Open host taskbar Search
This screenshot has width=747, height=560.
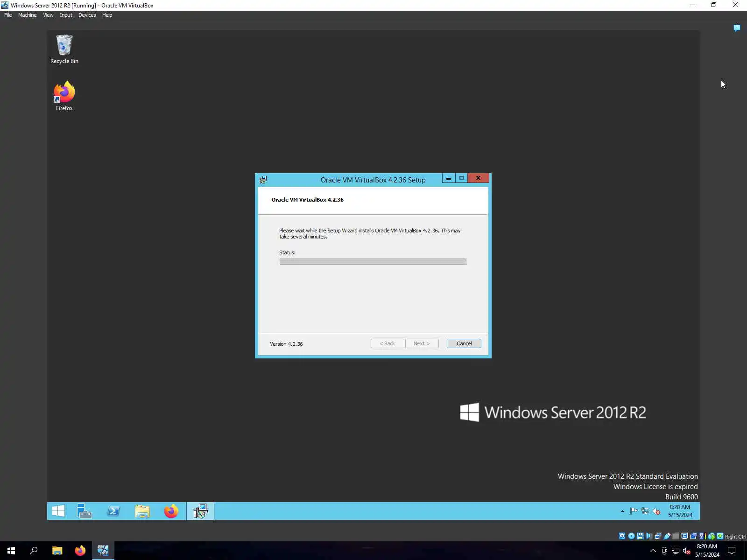click(34, 551)
